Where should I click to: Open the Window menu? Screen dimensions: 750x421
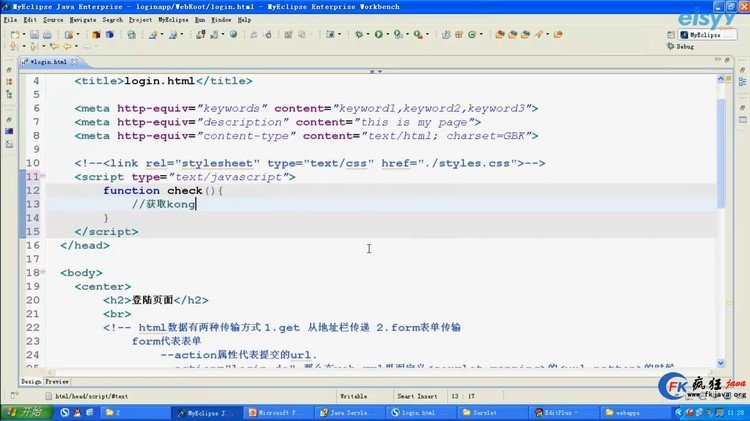[x=221, y=20]
